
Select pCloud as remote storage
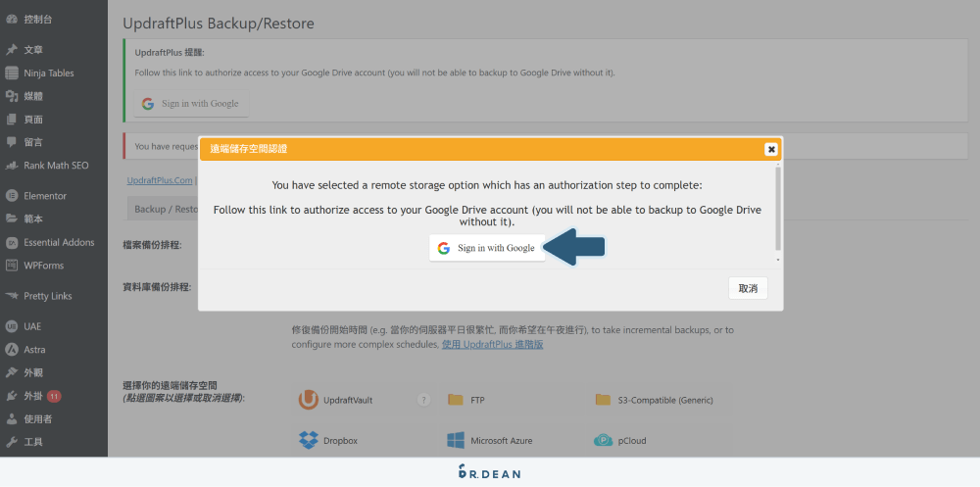click(x=620, y=441)
